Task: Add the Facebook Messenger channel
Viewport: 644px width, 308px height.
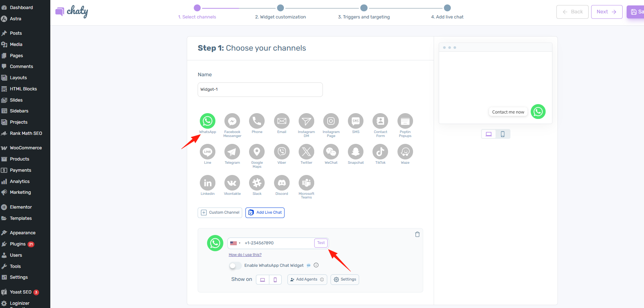Action: pos(232,121)
